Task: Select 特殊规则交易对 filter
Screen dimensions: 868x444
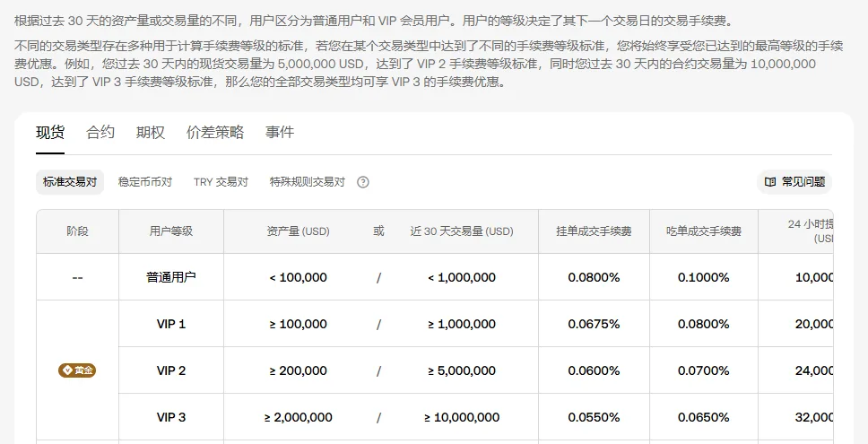Action: tap(308, 182)
